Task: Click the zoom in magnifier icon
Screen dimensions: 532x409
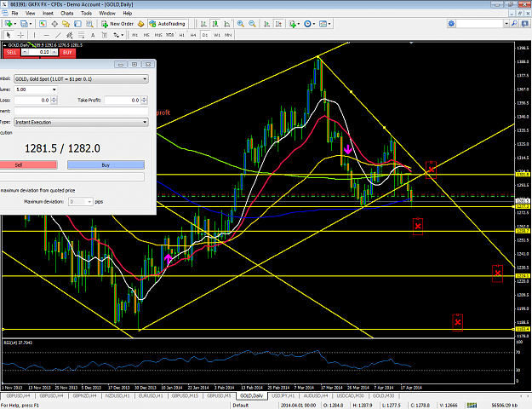Action: click(x=241, y=24)
